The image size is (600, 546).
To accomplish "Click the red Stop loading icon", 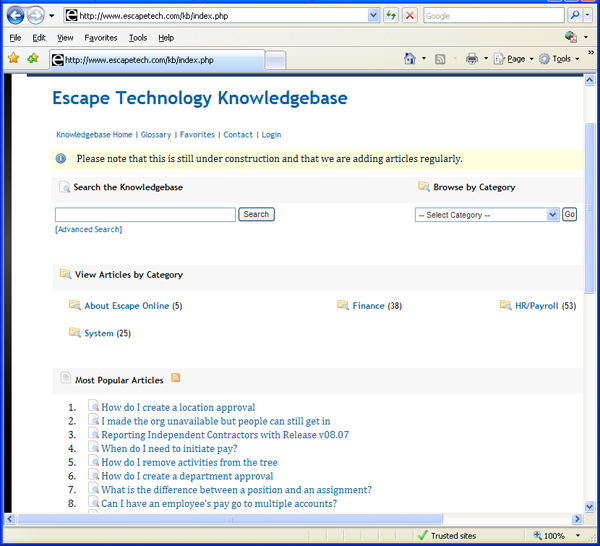I will click(x=409, y=16).
